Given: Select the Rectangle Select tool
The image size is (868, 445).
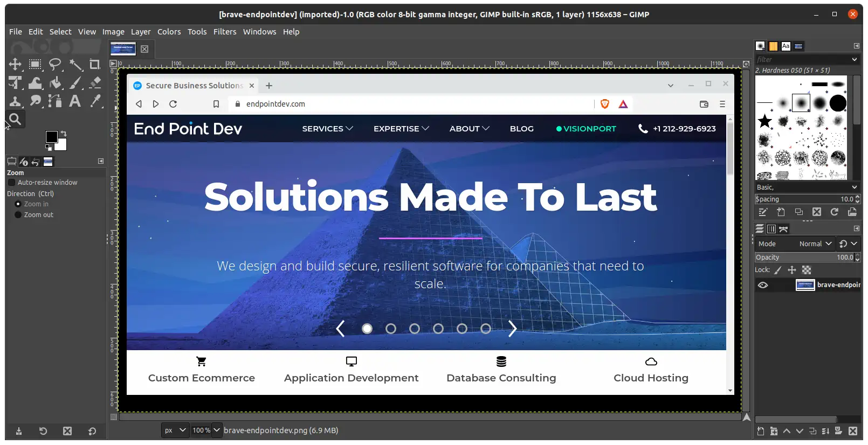Looking at the screenshot, I should click(35, 65).
